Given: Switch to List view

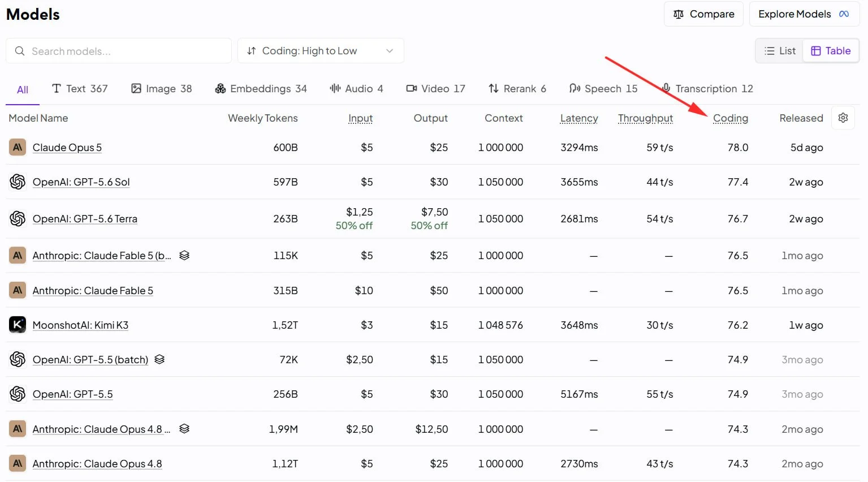Looking at the screenshot, I should click(x=780, y=51).
